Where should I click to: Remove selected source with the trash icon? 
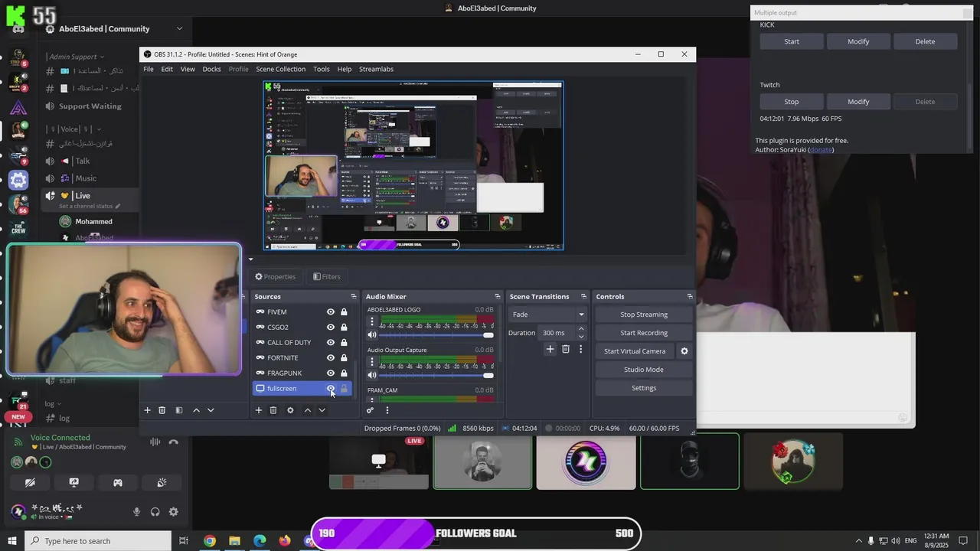(x=273, y=410)
